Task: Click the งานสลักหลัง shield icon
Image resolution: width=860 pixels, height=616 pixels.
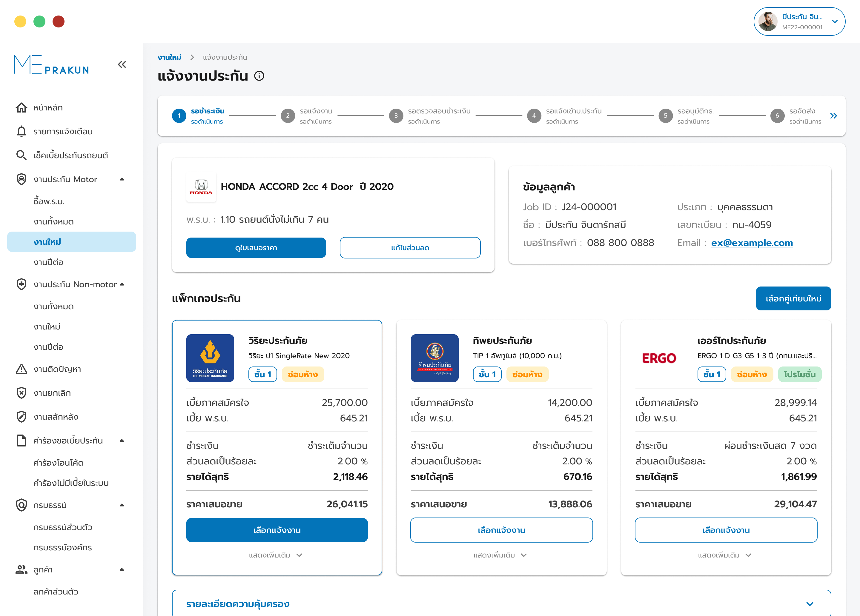Action: 21,417
